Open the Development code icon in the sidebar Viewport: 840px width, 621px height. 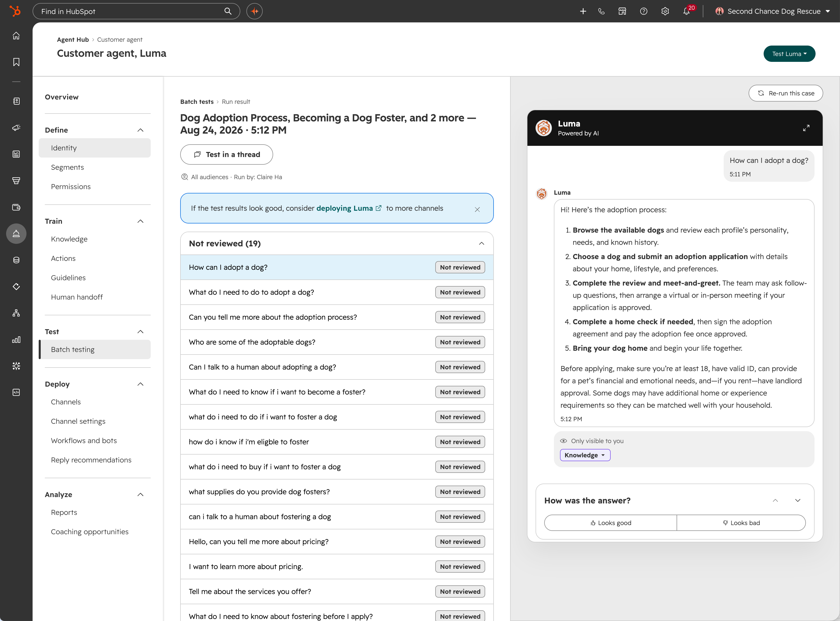(16, 392)
